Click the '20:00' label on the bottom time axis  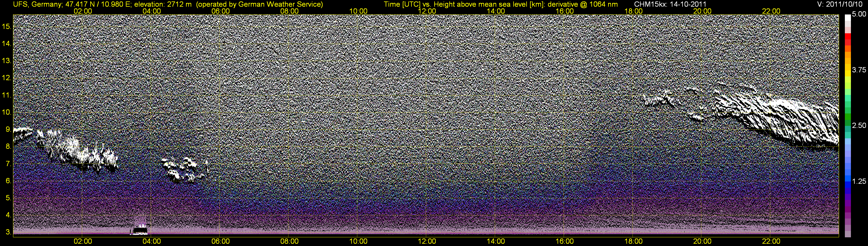point(702,241)
